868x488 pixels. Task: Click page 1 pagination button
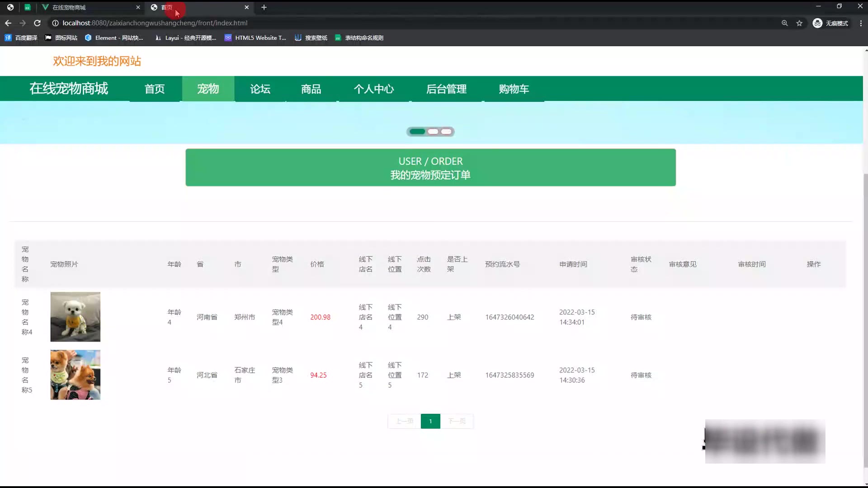(430, 421)
